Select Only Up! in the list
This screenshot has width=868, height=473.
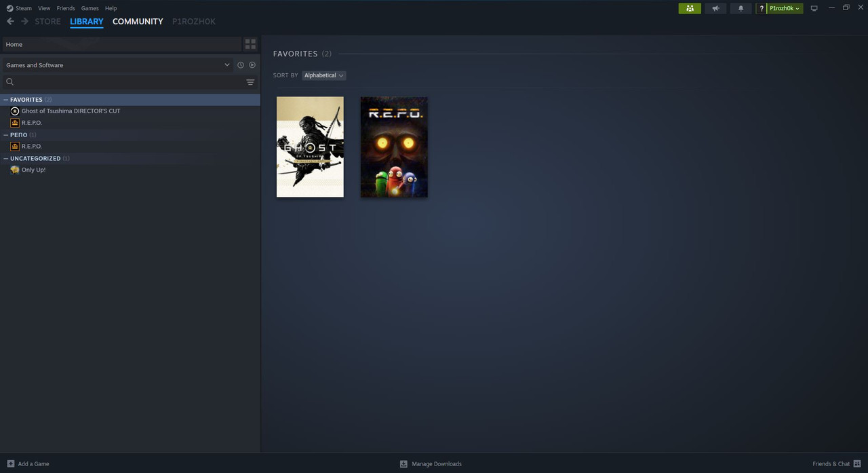pyautogui.click(x=33, y=170)
